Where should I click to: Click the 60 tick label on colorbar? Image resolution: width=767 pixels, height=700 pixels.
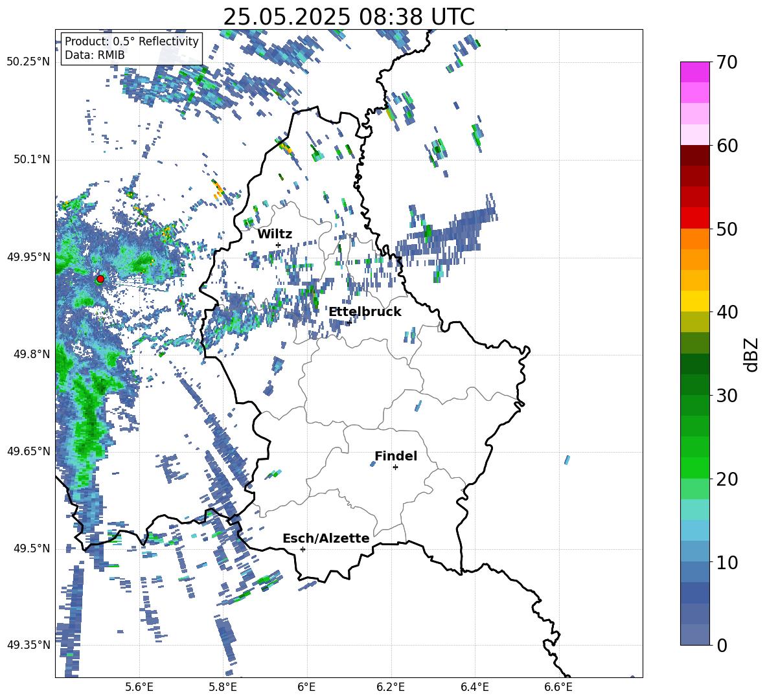point(726,146)
